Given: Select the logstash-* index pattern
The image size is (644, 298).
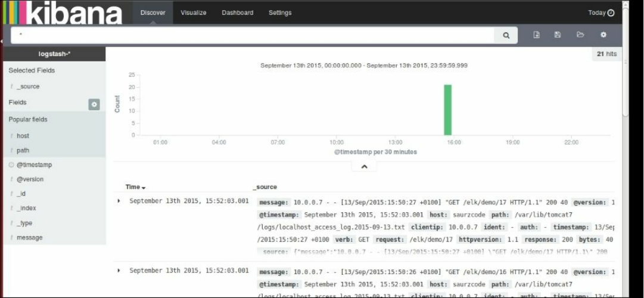Looking at the screenshot, I should 54,54.
